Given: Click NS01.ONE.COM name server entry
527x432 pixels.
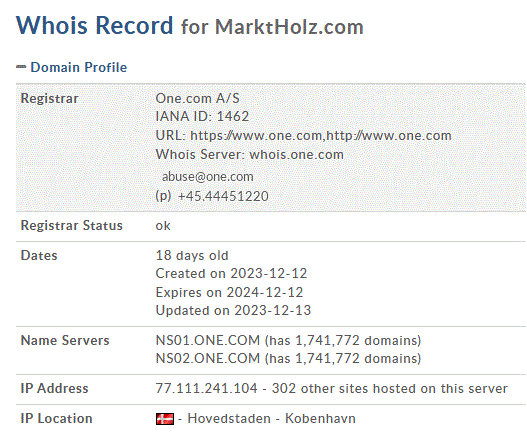Looking at the screenshot, I should point(208,341).
